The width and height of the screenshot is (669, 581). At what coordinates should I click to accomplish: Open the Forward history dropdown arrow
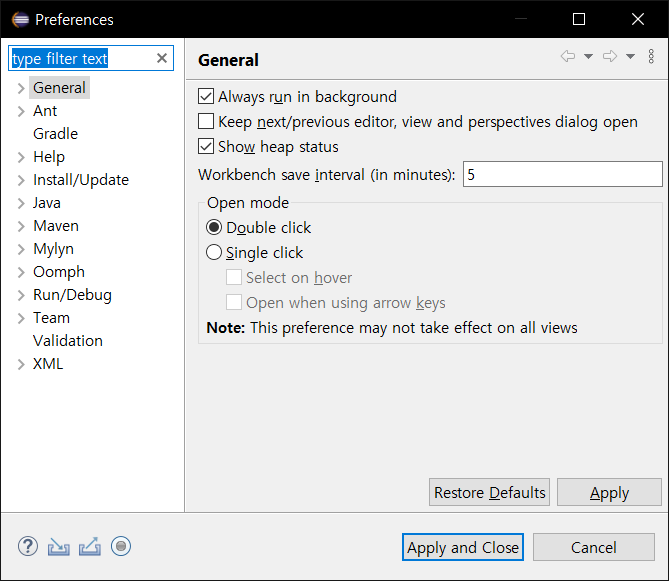[630, 56]
